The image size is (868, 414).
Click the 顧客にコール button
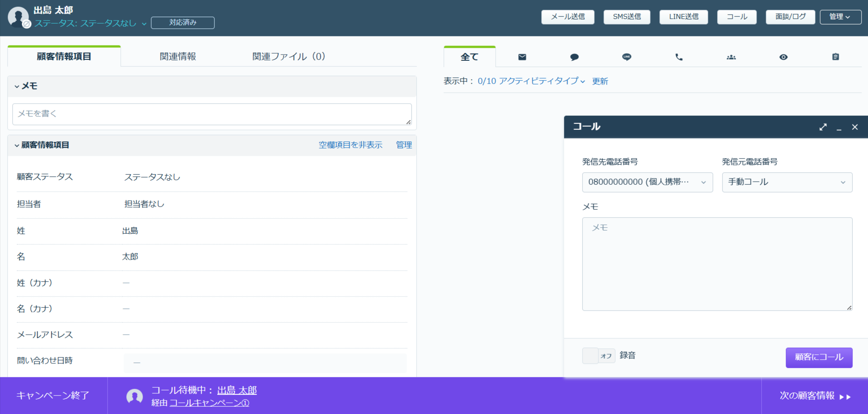click(819, 357)
